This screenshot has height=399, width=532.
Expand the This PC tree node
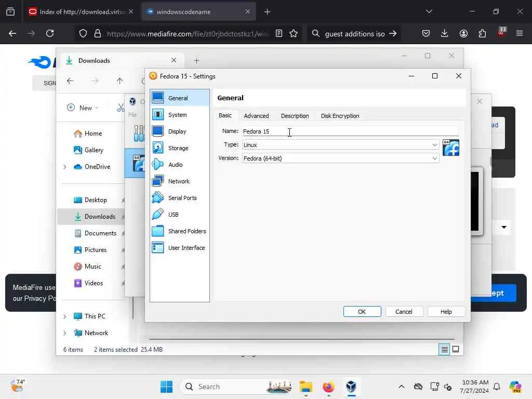tap(64, 316)
